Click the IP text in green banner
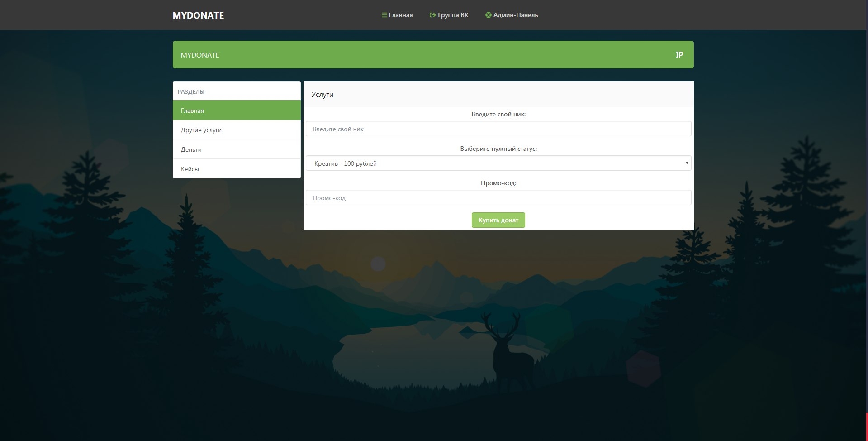 [x=679, y=55]
